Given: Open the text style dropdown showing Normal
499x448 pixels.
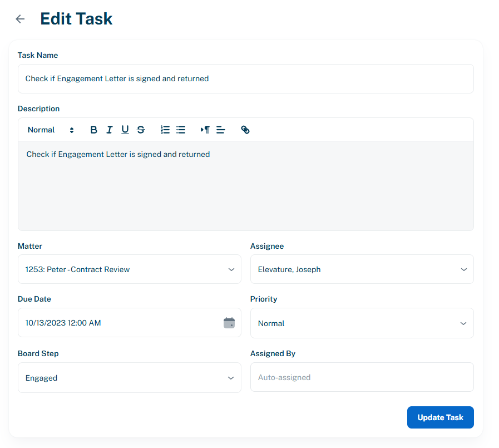Looking at the screenshot, I should pyautogui.click(x=50, y=129).
